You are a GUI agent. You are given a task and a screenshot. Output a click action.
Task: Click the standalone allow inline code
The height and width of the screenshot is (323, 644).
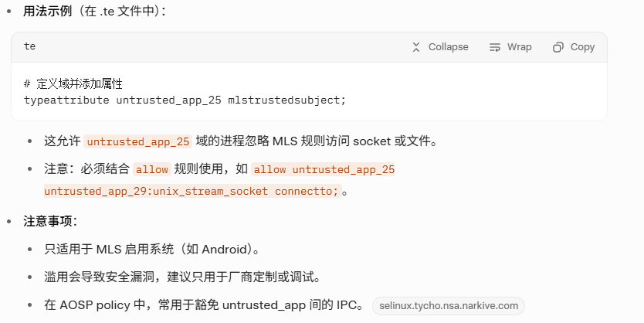152,169
